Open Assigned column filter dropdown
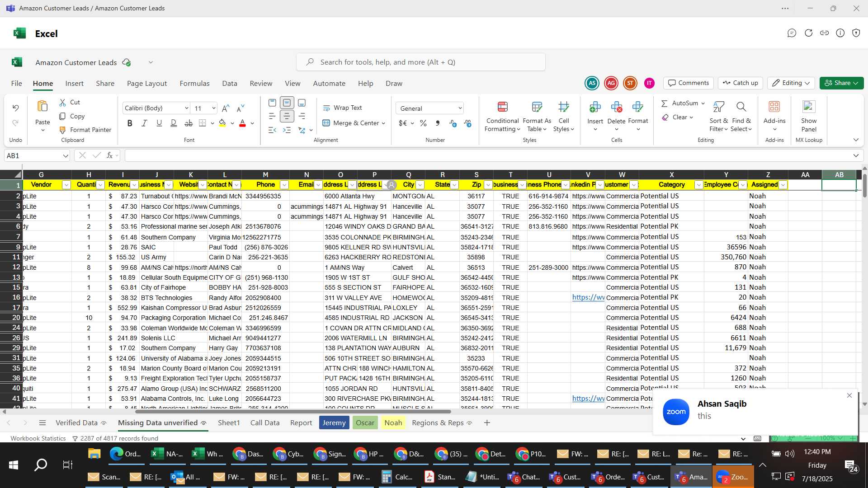868x488 pixels. tap(783, 185)
